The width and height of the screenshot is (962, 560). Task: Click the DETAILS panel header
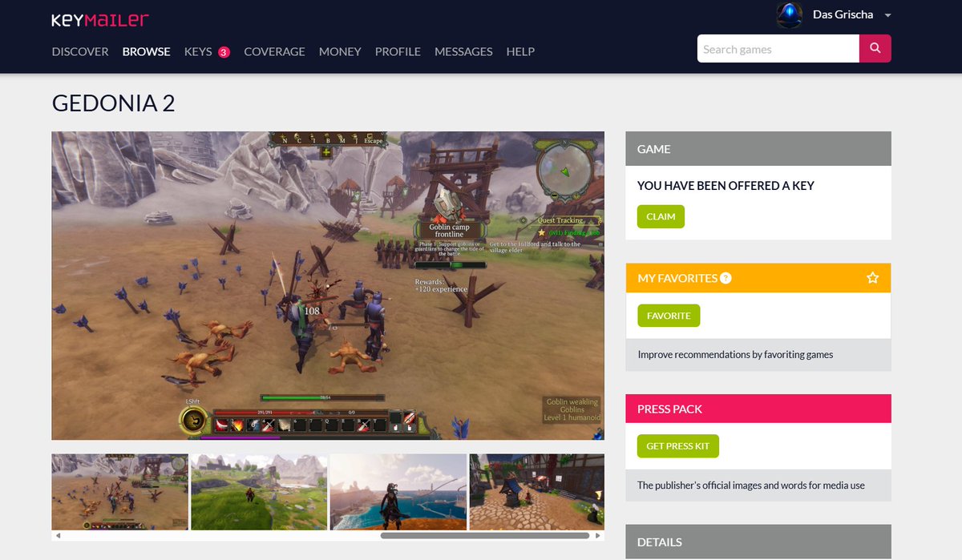pyautogui.click(x=758, y=542)
